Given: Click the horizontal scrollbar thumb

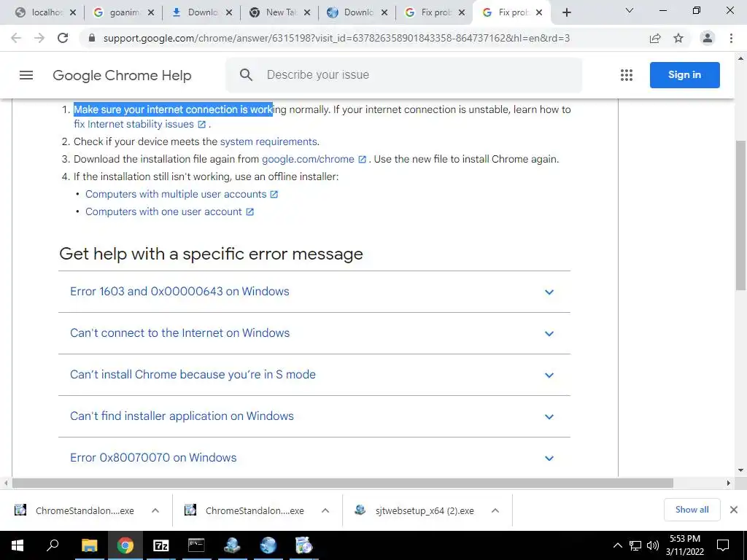Looking at the screenshot, I should click(x=343, y=483).
